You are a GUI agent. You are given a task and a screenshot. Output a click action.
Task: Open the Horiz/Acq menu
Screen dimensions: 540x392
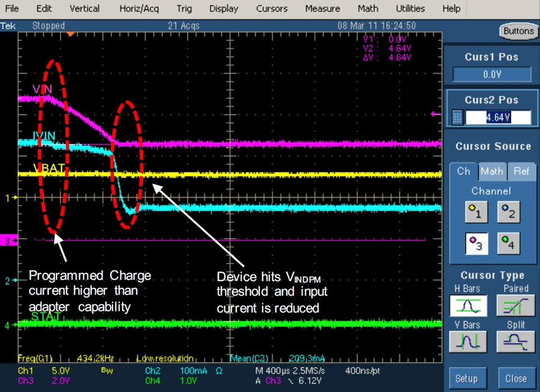coord(139,8)
